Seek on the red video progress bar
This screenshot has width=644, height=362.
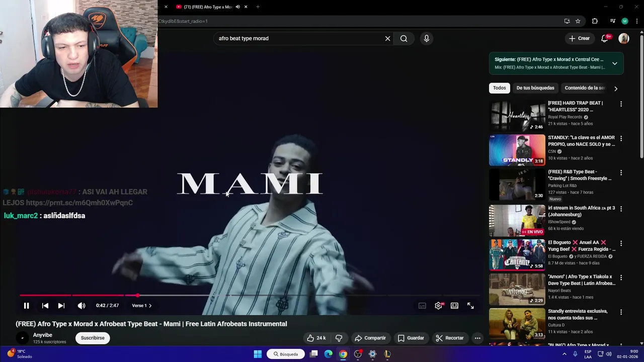click(x=249, y=295)
